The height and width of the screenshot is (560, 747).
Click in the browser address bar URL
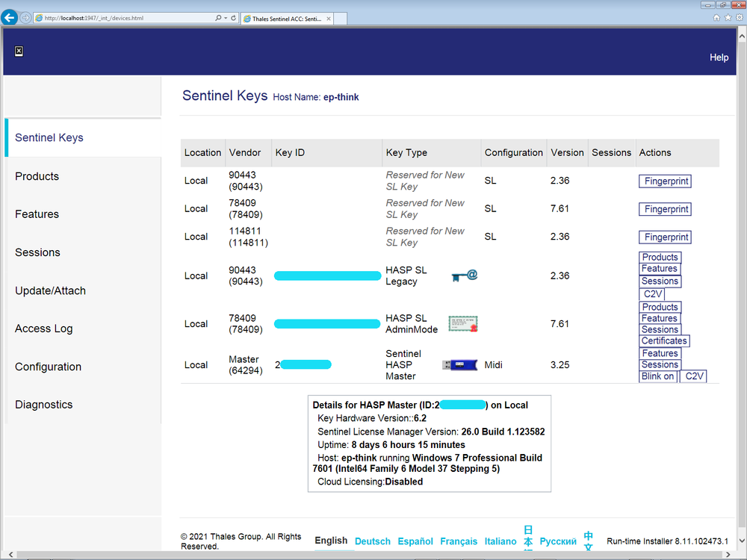point(127,17)
